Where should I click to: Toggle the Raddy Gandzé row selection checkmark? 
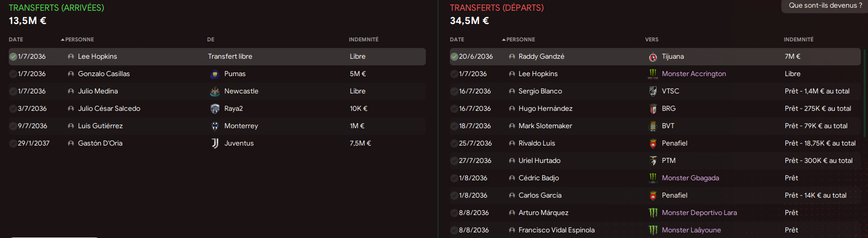[x=454, y=57]
